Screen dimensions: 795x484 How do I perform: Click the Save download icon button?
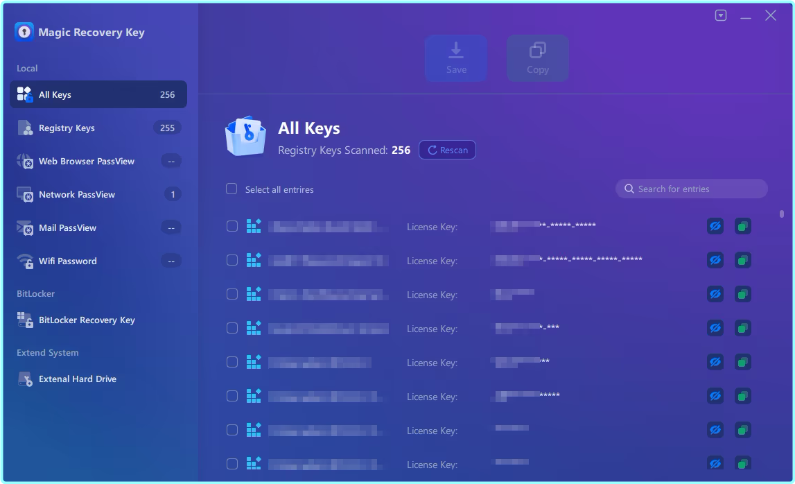pyautogui.click(x=456, y=58)
